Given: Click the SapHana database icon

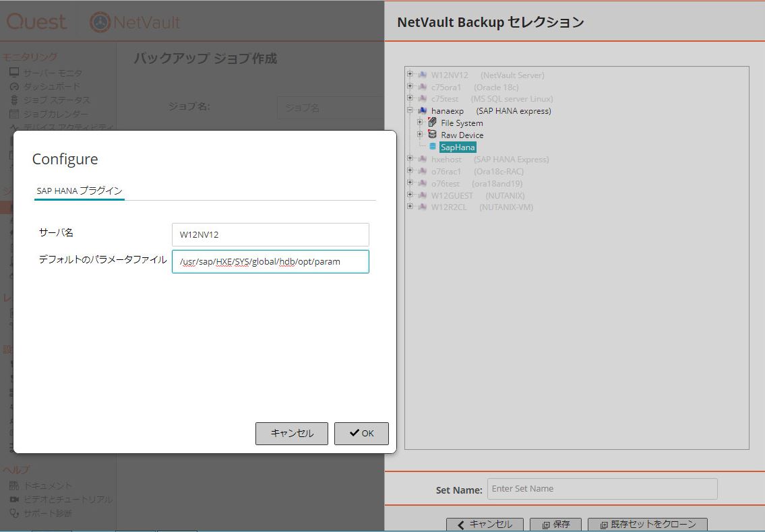Looking at the screenshot, I should (x=432, y=146).
